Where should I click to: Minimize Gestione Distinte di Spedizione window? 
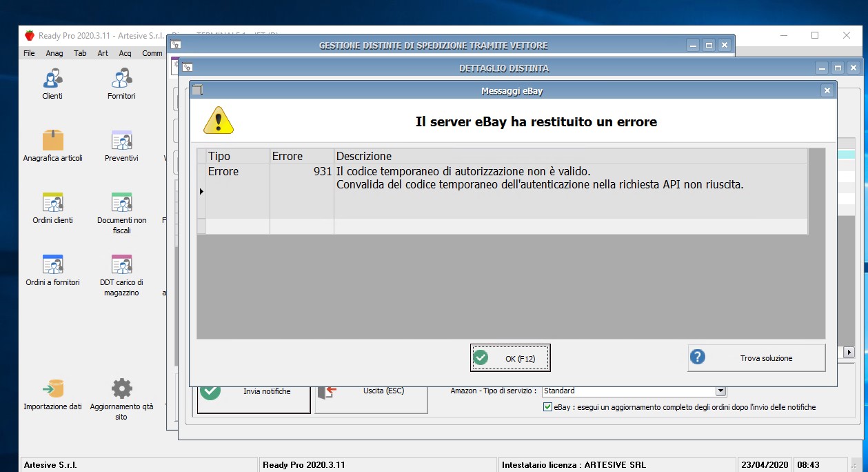693,46
